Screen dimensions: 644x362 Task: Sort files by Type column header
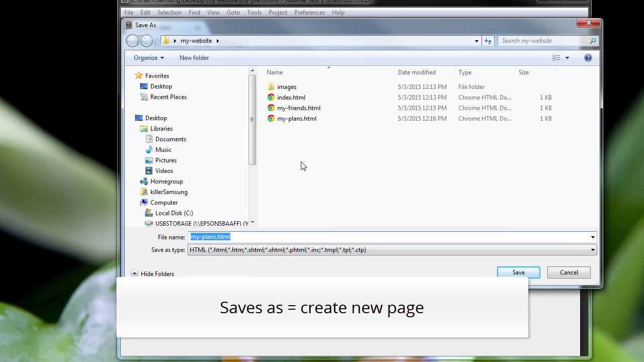coord(465,72)
